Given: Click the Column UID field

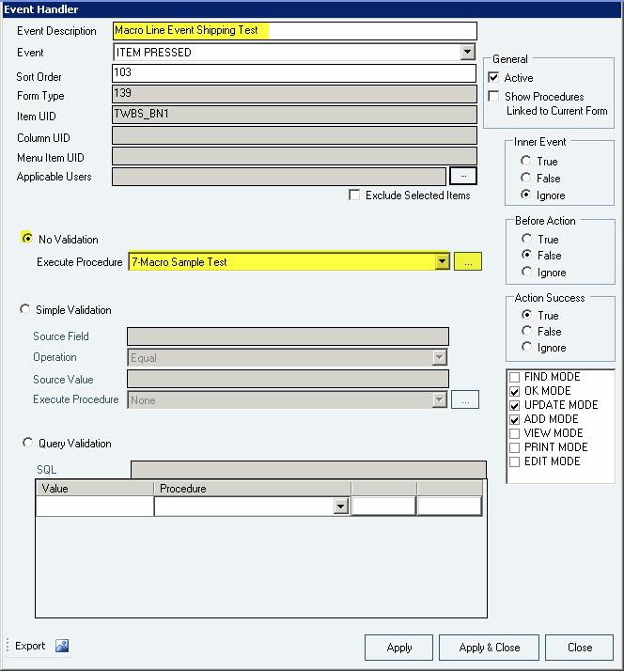Looking at the screenshot, I should click(x=294, y=135).
